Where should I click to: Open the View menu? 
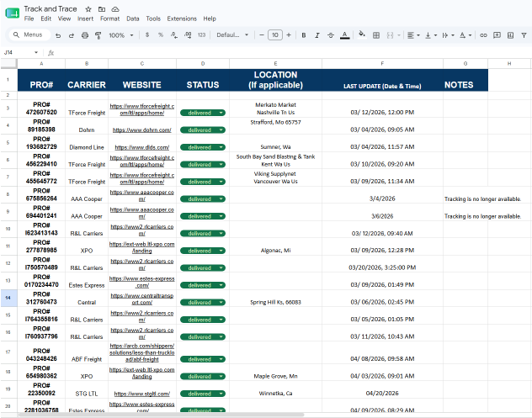tap(64, 19)
